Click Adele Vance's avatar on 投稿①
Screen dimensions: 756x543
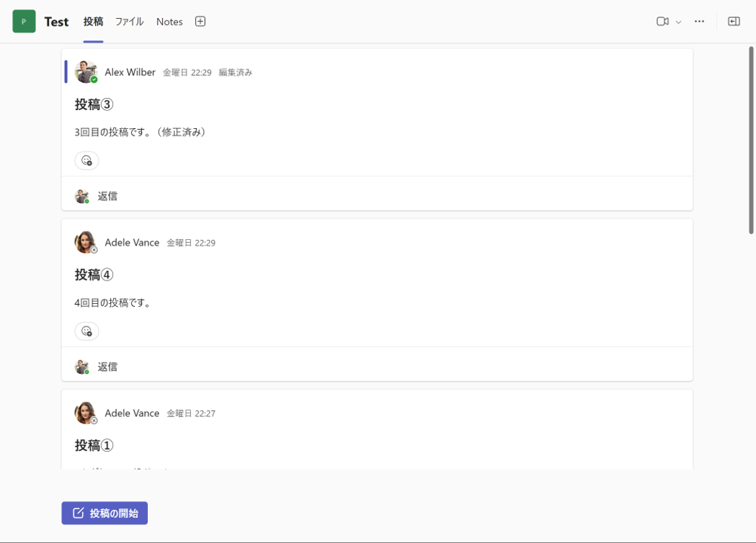point(85,413)
